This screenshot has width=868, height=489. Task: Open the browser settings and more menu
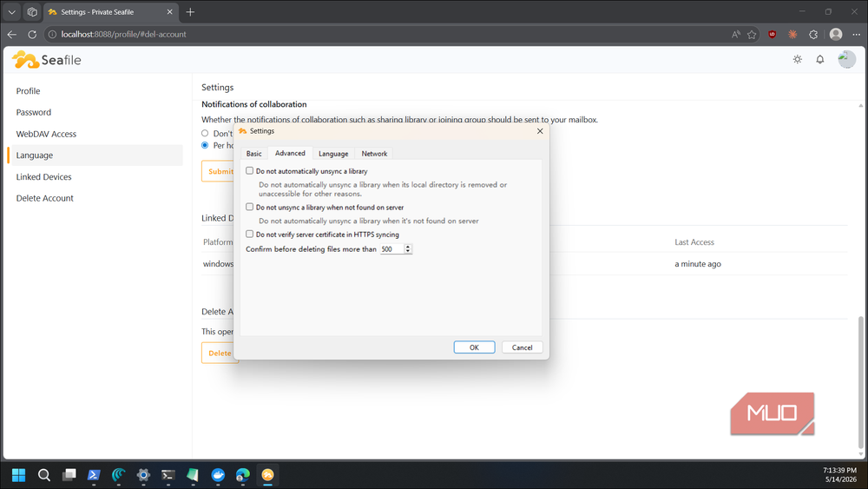[x=856, y=35]
